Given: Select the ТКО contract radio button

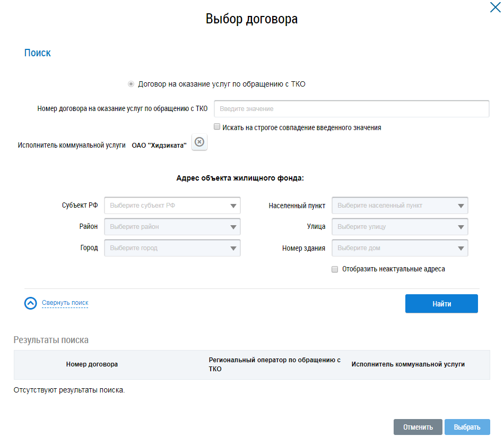Looking at the screenshot, I should (x=131, y=84).
